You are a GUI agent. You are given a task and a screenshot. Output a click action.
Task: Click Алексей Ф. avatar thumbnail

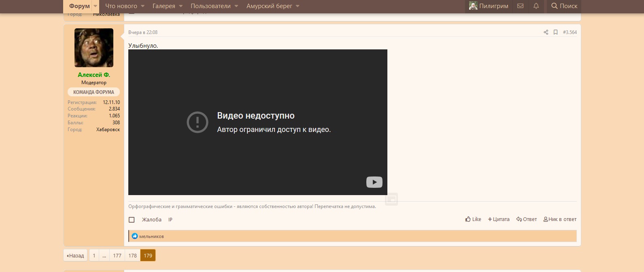pos(94,48)
